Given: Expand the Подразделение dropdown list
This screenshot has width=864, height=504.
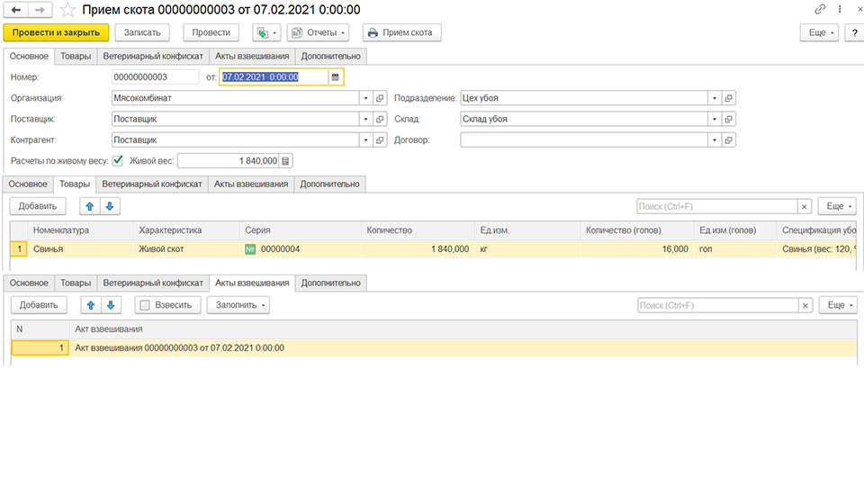Looking at the screenshot, I should (715, 98).
